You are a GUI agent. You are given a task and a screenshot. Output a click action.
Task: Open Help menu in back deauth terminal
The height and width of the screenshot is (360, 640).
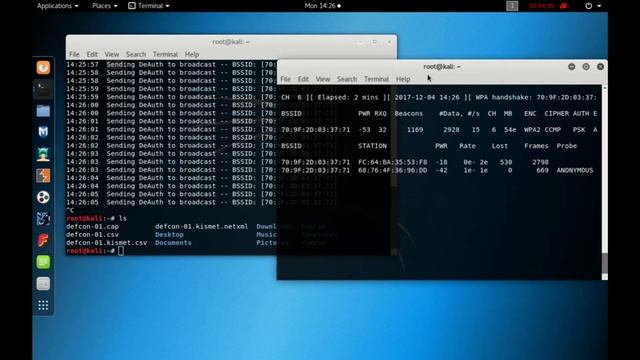(x=192, y=54)
